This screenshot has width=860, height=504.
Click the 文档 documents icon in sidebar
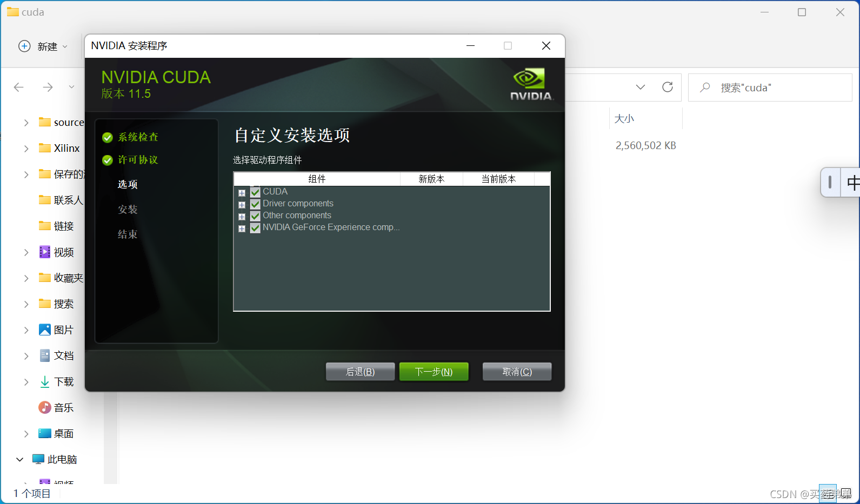click(x=45, y=355)
